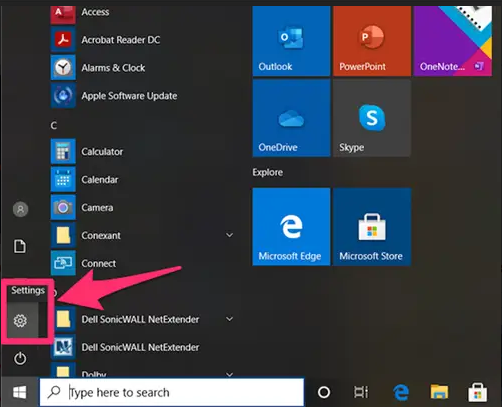Click the Acrobat Reader DC label

(x=121, y=40)
